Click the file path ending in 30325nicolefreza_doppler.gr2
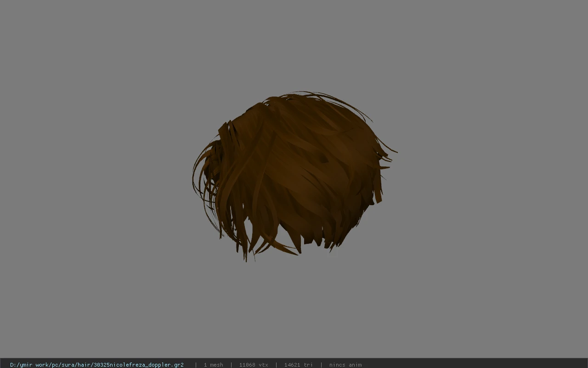This screenshot has height=368, width=588. tap(97, 365)
